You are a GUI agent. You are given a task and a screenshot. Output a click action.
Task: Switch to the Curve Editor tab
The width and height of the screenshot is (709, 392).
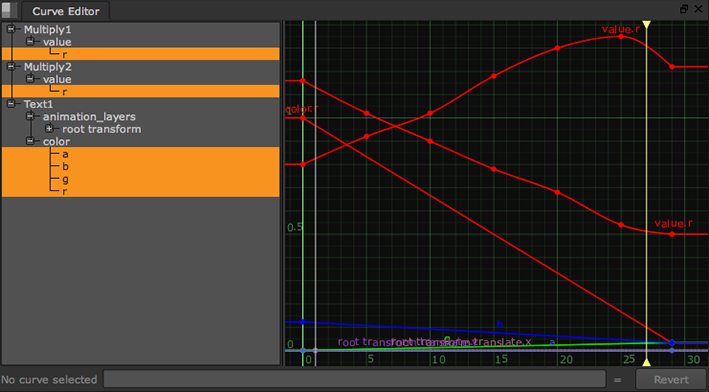(66, 11)
